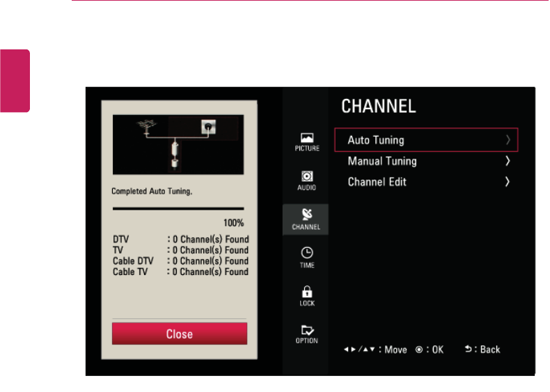Select Auto Tuning menu item

[426, 140]
